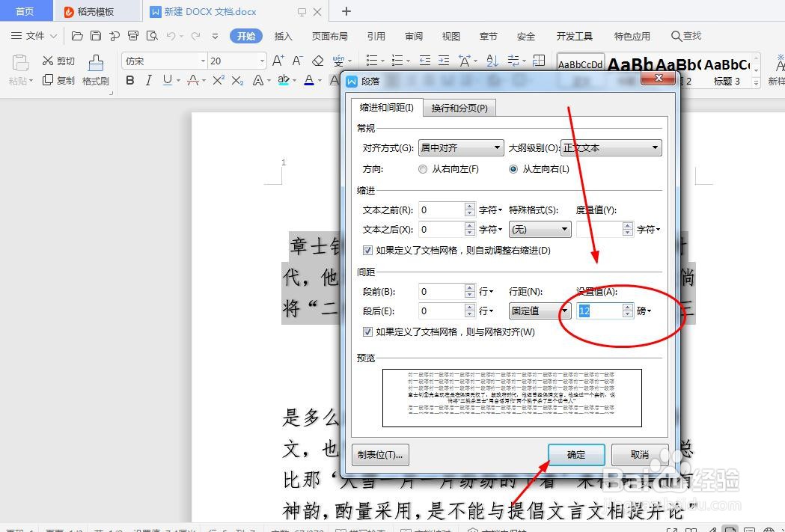Screen dimensions: 785x532
Task: Click the spinner for indent after text (文本之后)
Action: [470, 229]
